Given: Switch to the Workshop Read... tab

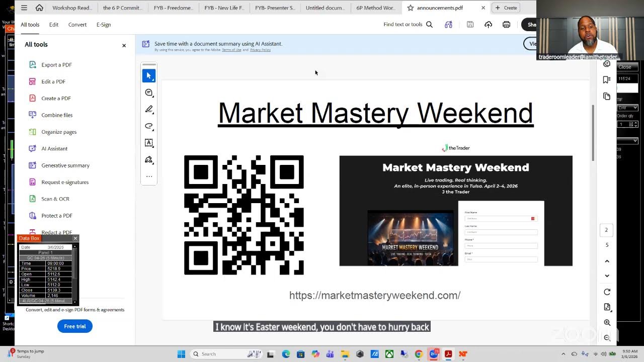Looking at the screenshot, I should pos(72,8).
